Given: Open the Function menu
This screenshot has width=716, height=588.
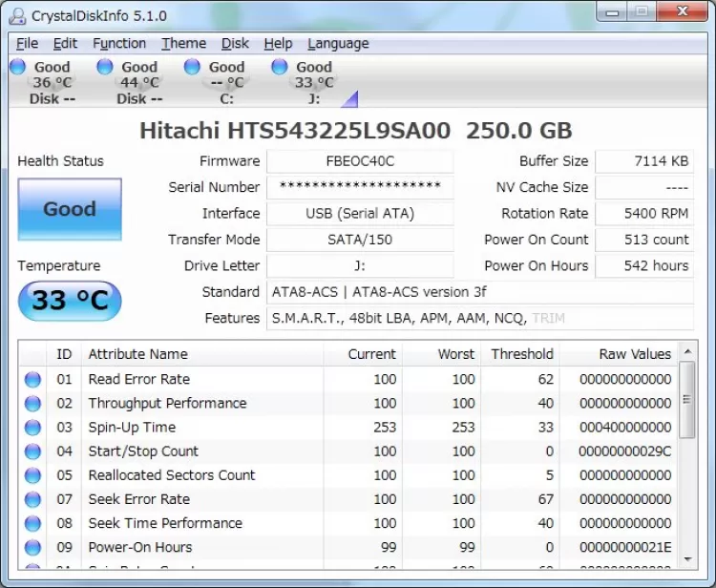Looking at the screenshot, I should point(119,43).
